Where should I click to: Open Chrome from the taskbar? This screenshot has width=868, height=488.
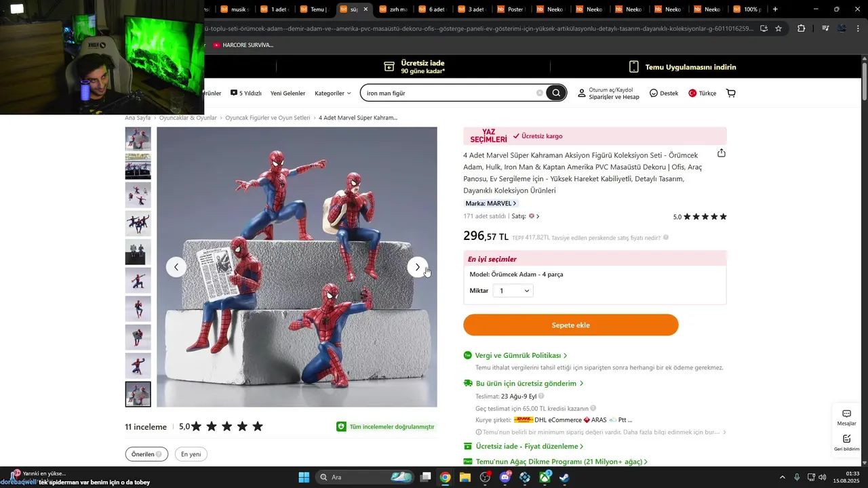[445, 477]
